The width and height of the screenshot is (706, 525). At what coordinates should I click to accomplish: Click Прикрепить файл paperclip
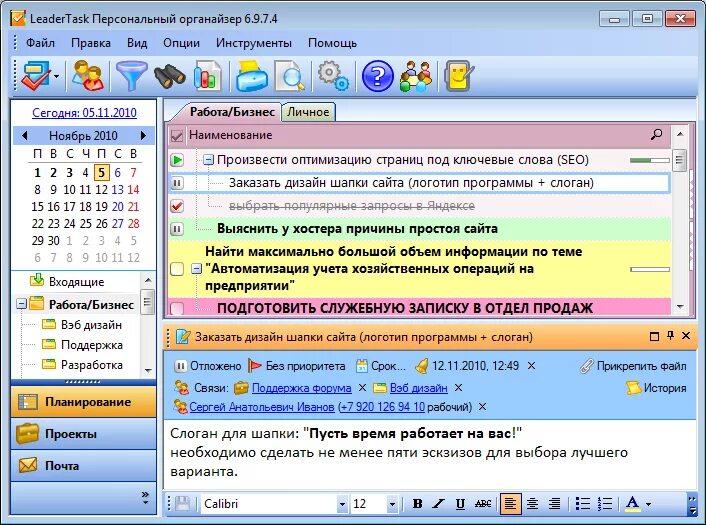(633, 366)
